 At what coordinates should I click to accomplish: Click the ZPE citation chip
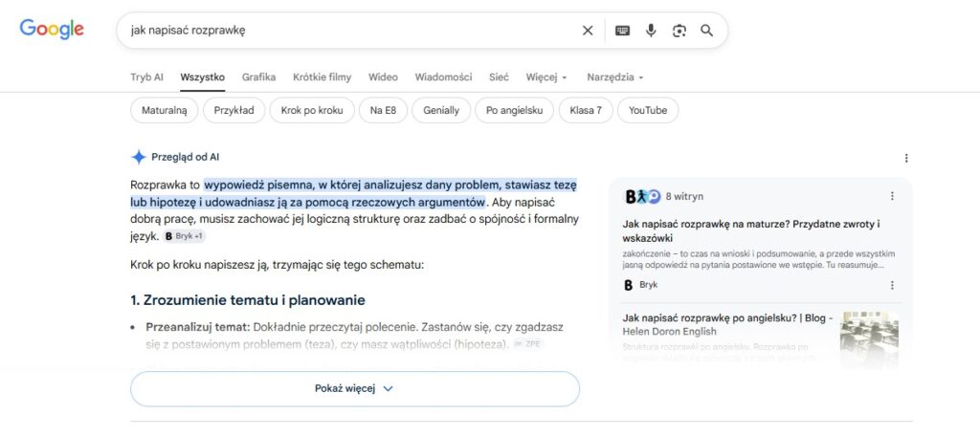pos(528,343)
